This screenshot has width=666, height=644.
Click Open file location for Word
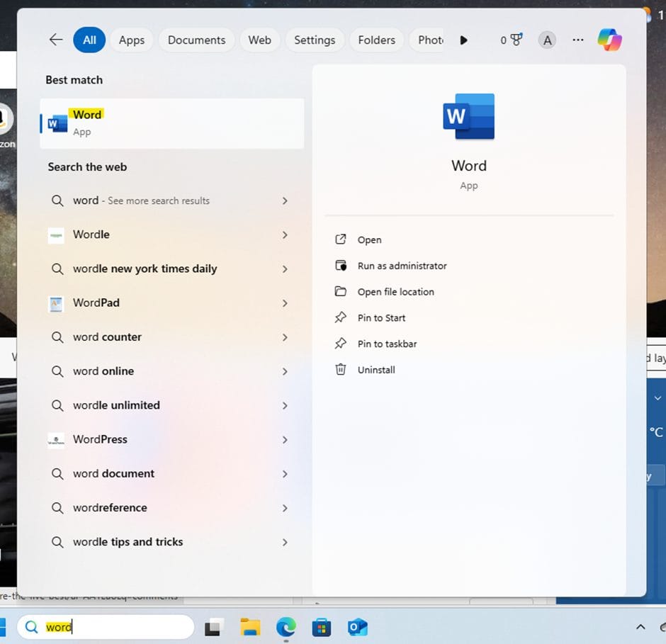point(395,292)
